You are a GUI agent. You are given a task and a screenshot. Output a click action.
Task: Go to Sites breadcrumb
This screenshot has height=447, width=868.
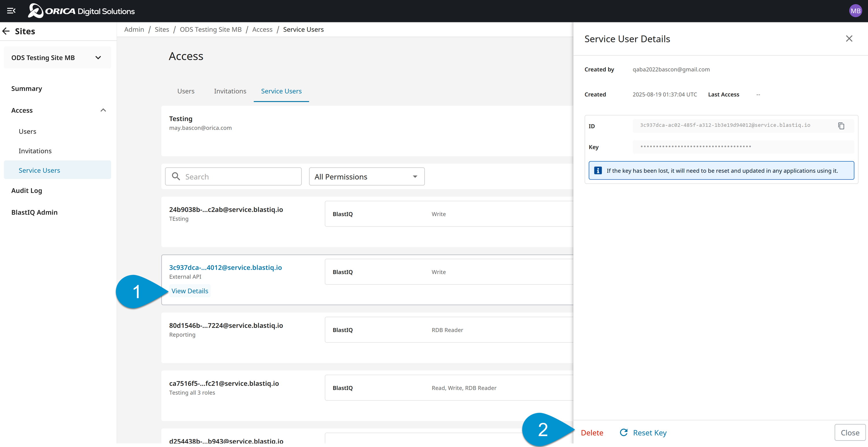162,29
